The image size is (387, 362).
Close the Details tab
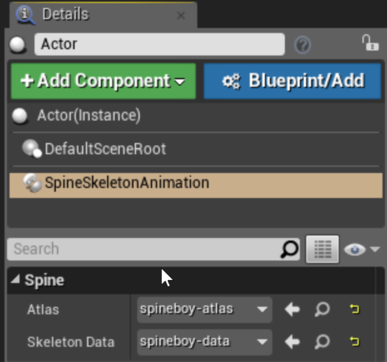coord(181,15)
